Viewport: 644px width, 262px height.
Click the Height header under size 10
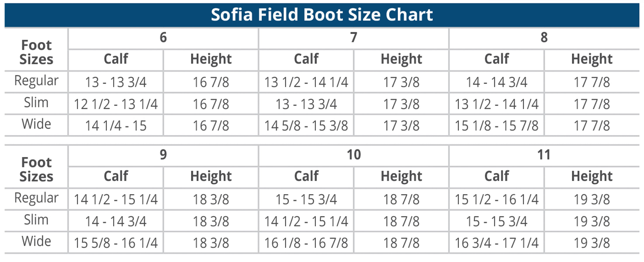401,176
